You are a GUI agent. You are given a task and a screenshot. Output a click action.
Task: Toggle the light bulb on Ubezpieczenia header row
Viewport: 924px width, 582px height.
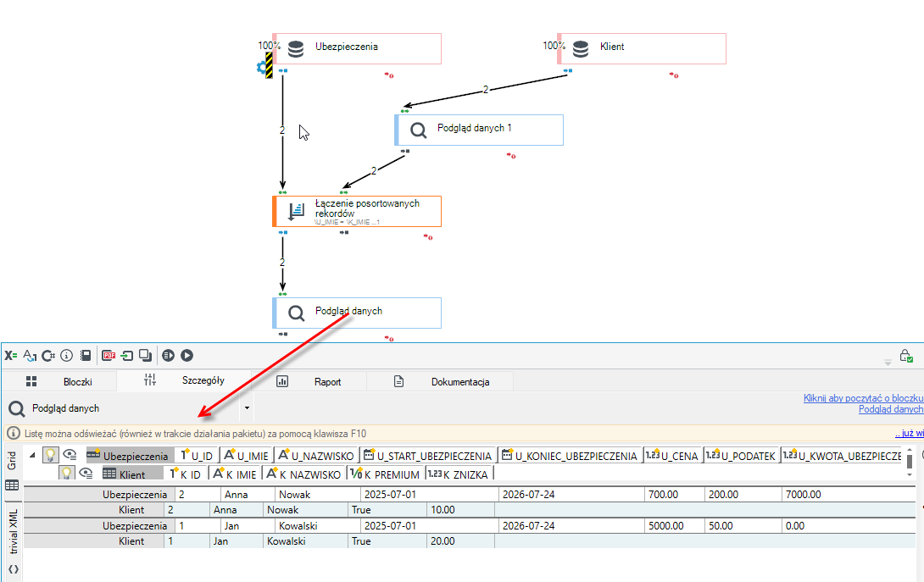[51, 455]
